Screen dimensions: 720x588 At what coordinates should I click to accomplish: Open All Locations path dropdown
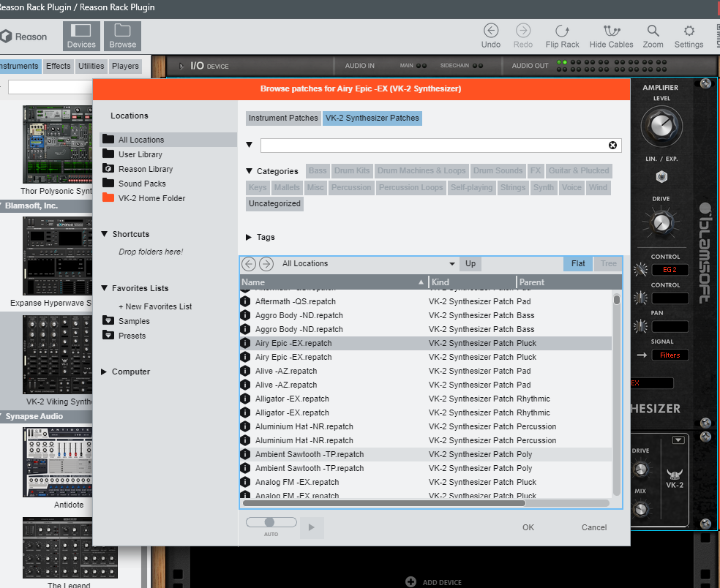click(452, 264)
